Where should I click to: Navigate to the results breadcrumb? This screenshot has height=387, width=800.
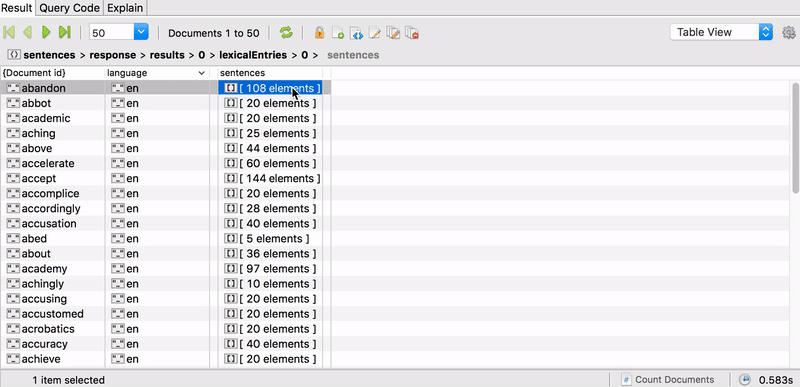tap(167, 55)
